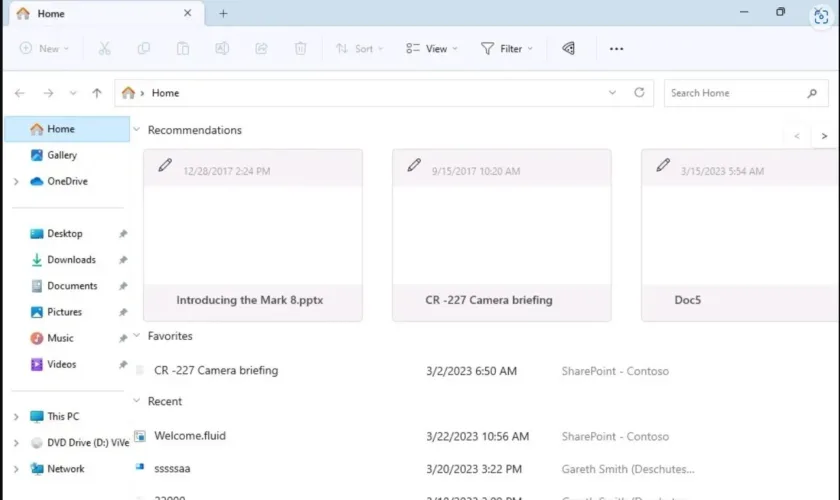Open the View options dropdown
Screen dimensions: 840x500
(x=432, y=49)
